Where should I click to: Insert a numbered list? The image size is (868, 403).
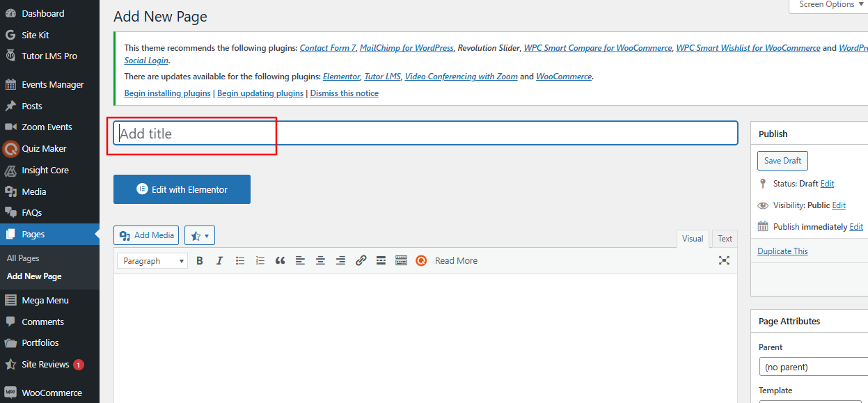click(x=260, y=261)
